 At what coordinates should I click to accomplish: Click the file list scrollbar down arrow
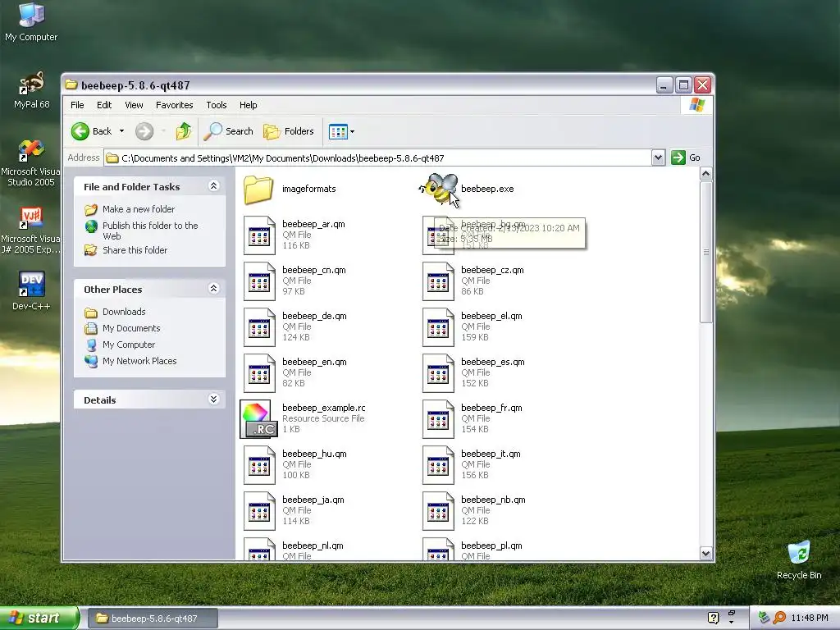pyautogui.click(x=705, y=554)
